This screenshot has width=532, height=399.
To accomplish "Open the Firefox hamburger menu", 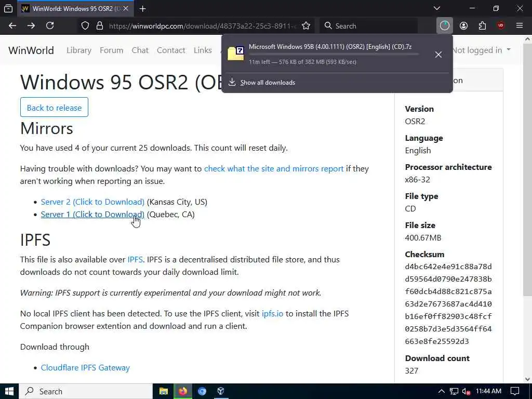I will point(520,25).
